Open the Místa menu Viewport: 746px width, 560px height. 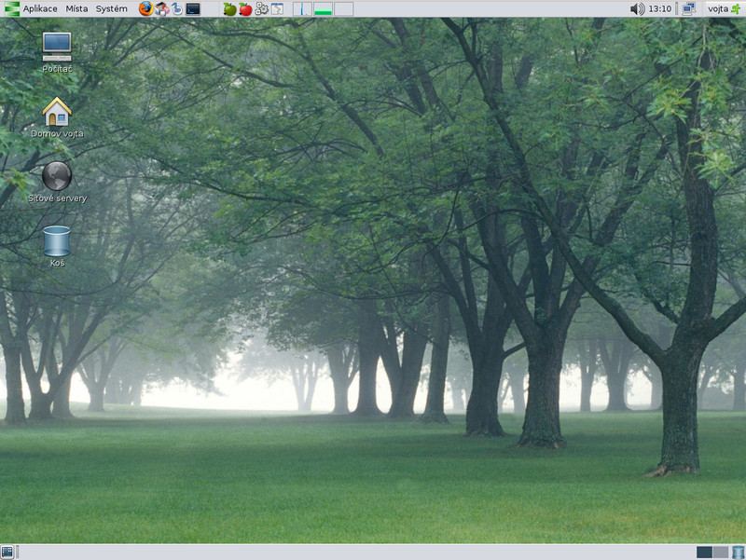coord(76,8)
